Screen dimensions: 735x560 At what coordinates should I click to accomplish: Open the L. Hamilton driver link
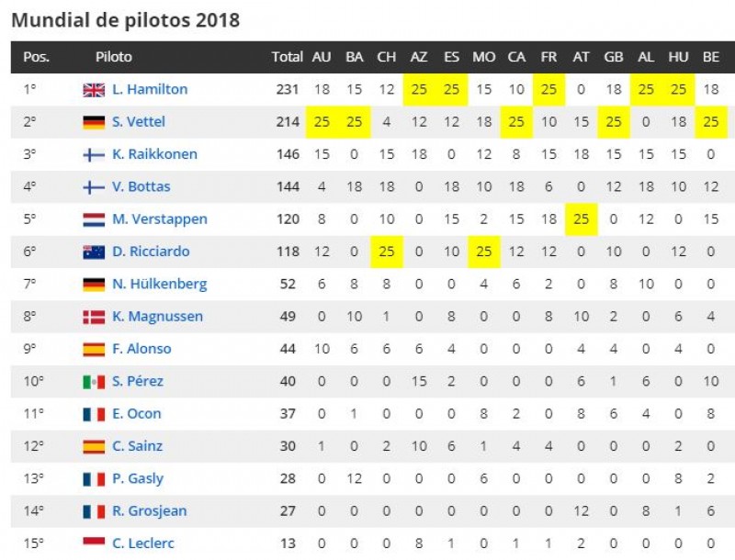[x=151, y=89]
